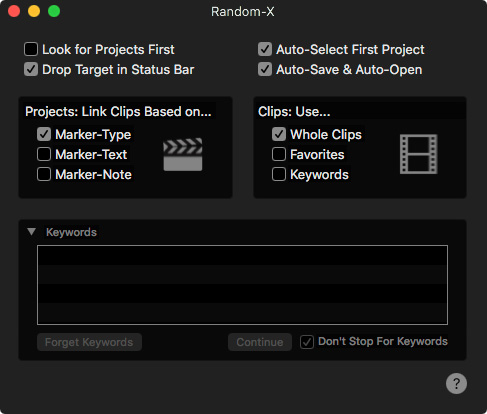
Task: Click the Final Cut clapperboard icon
Action: pos(183,154)
